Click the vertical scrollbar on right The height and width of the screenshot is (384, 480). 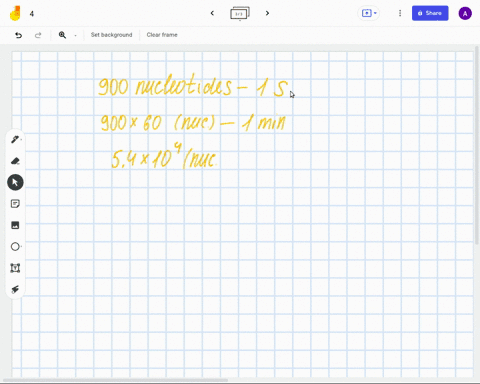click(x=477, y=145)
